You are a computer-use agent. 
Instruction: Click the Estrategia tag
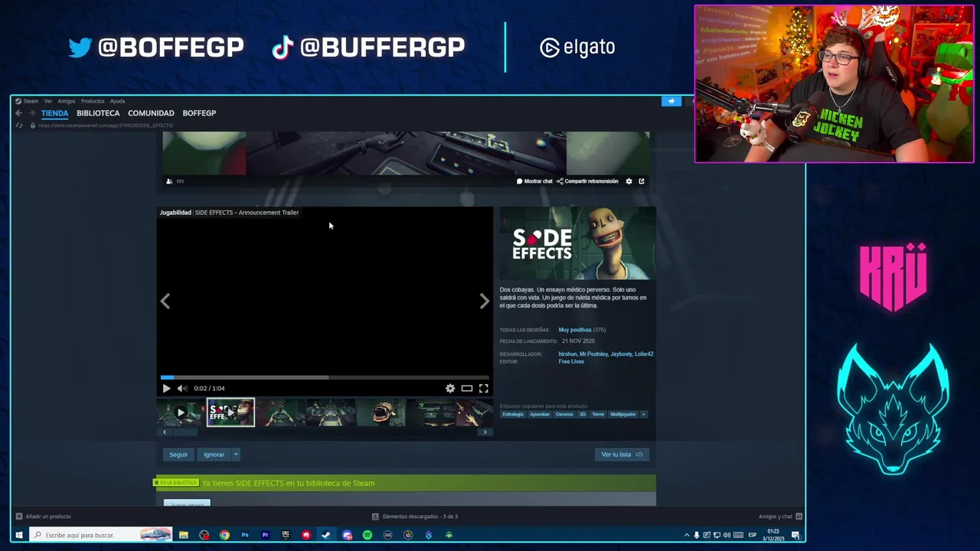[x=513, y=415]
